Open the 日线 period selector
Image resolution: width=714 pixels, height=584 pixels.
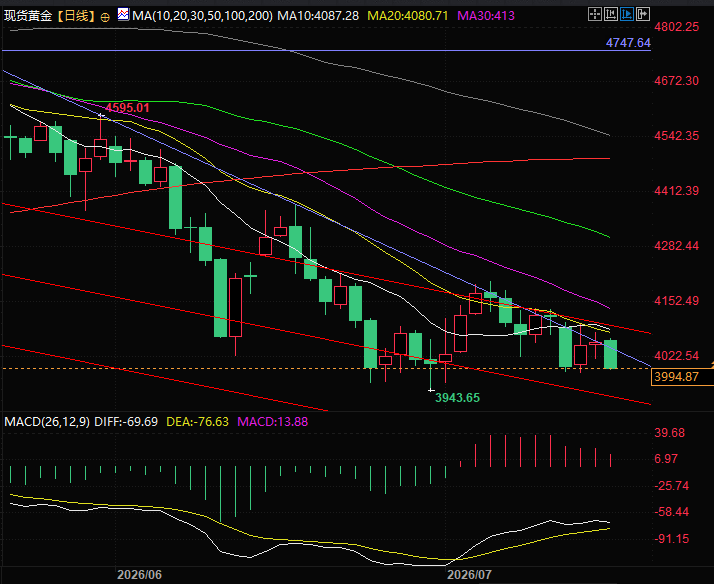pyautogui.click(x=76, y=16)
